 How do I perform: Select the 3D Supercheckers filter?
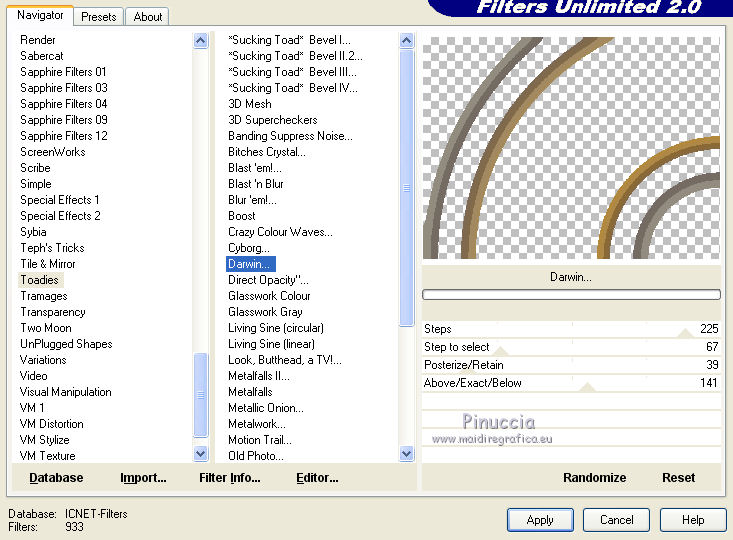(273, 120)
